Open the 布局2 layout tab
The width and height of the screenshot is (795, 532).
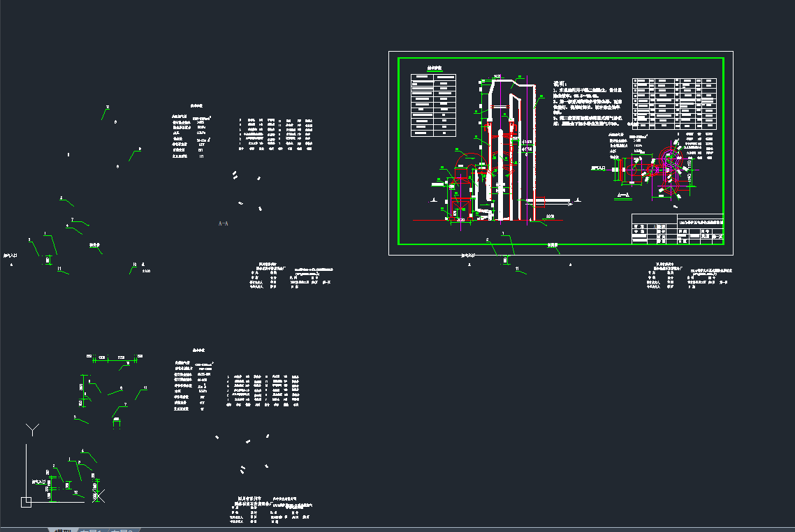tap(122, 529)
